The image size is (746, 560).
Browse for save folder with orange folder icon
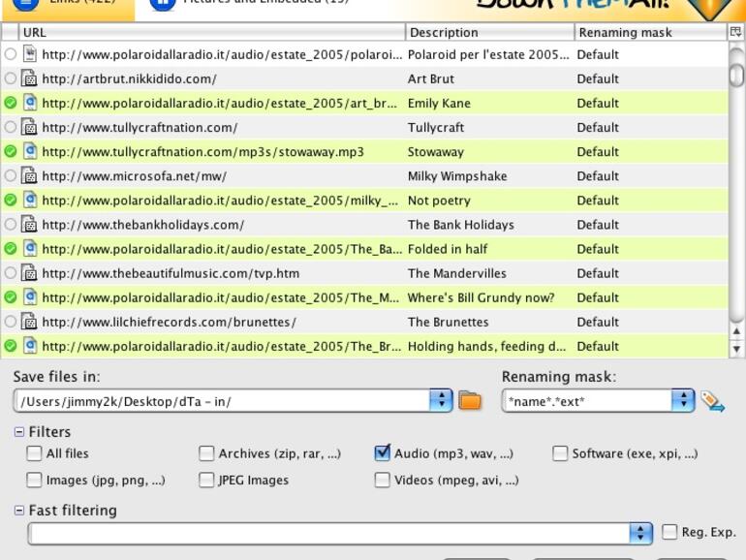point(470,400)
